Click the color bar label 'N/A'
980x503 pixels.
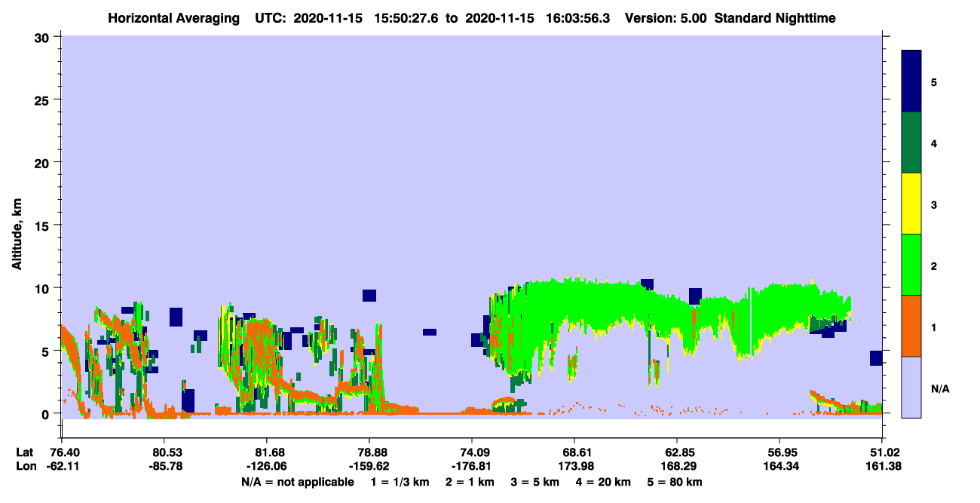tap(940, 388)
